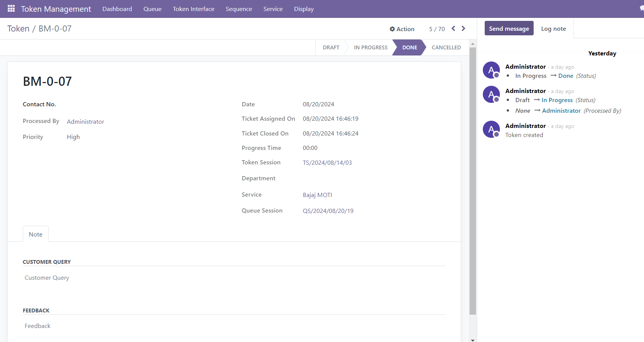Click Administrator avatar on the Token created message
644x342 pixels.
[491, 129]
